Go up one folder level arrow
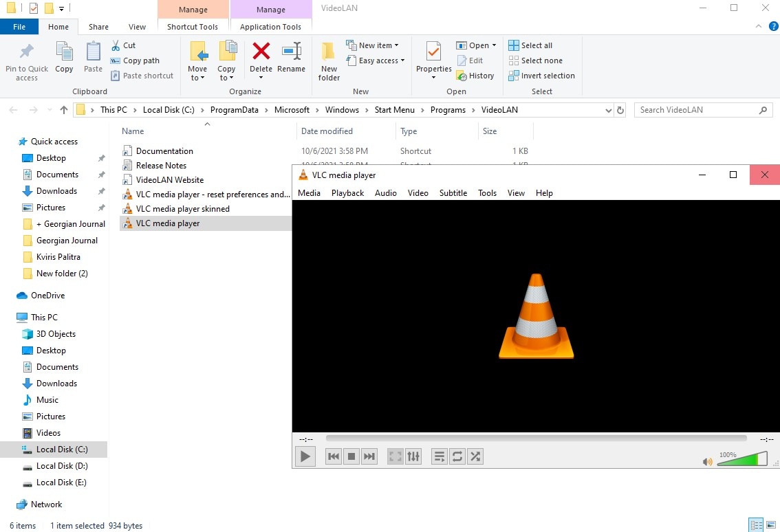Image resolution: width=780 pixels, height=532 pixels. (x=64, y=110)
